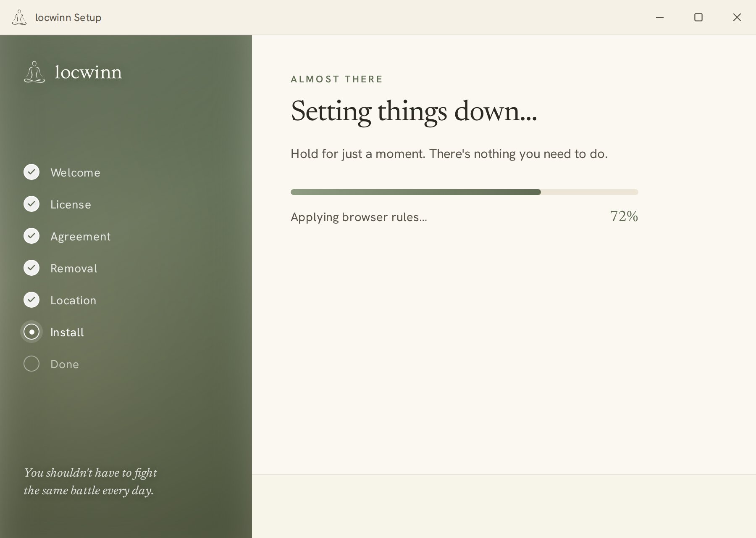This screenshot has width=756, height=538.
Task: Click the Install step label
Action: coord(67,332)
